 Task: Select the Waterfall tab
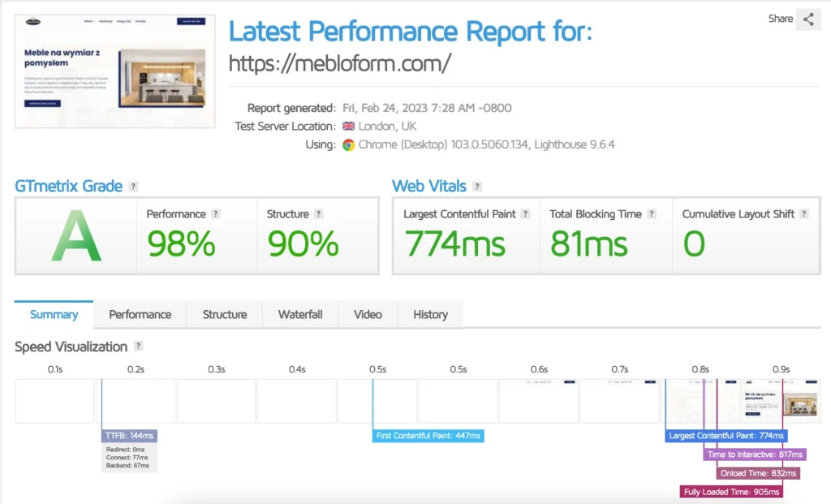coord(300,314)
